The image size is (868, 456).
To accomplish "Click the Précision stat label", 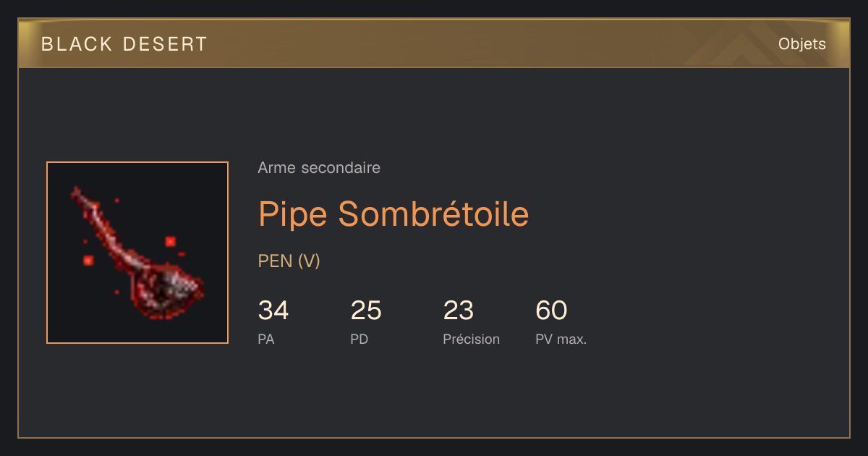I will [472, 339].
